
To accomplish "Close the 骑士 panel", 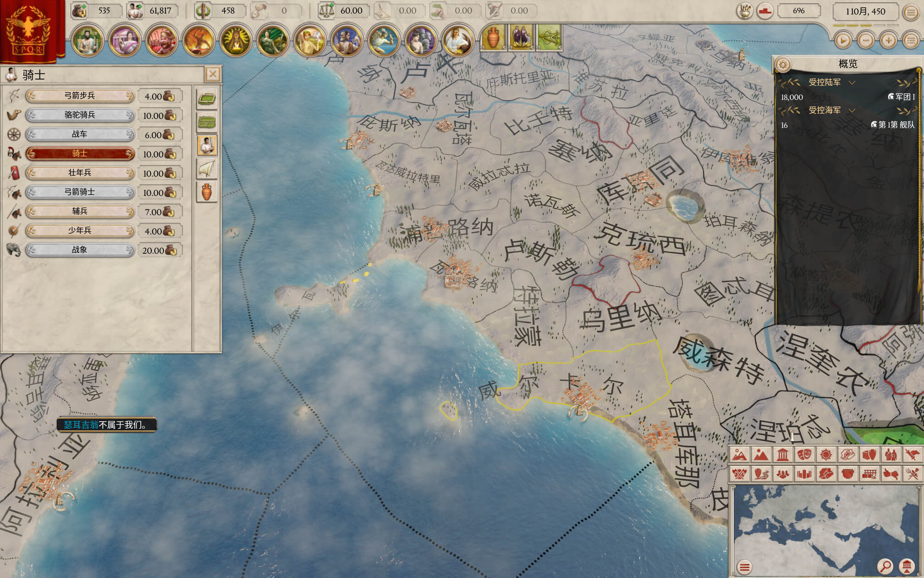I will point(213,74).
